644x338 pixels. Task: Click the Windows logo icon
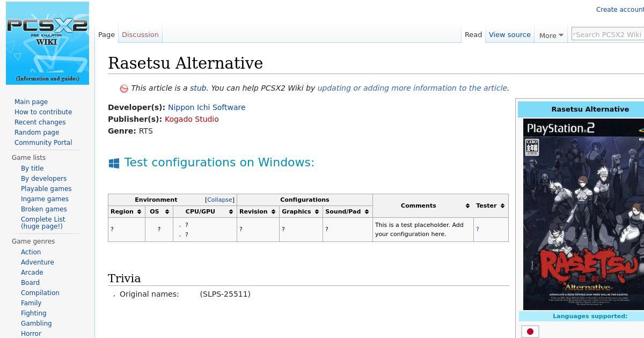114,163
